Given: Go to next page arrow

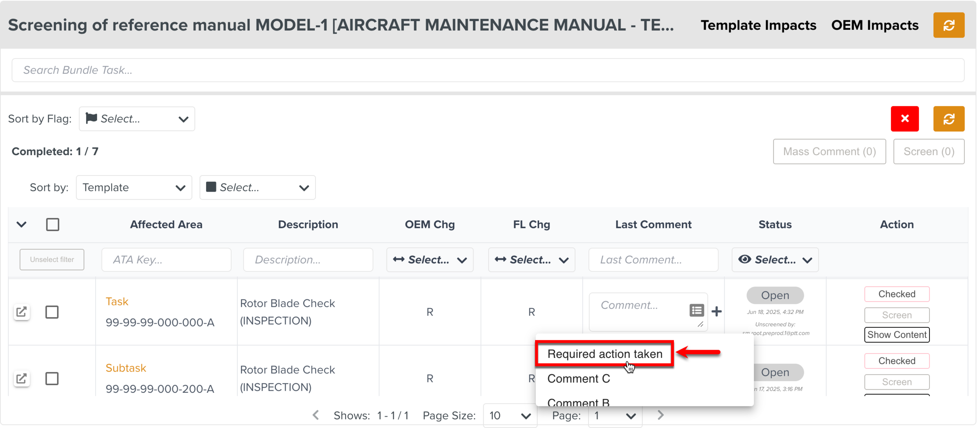Looking at the screenshot, I should click(661, 415).
